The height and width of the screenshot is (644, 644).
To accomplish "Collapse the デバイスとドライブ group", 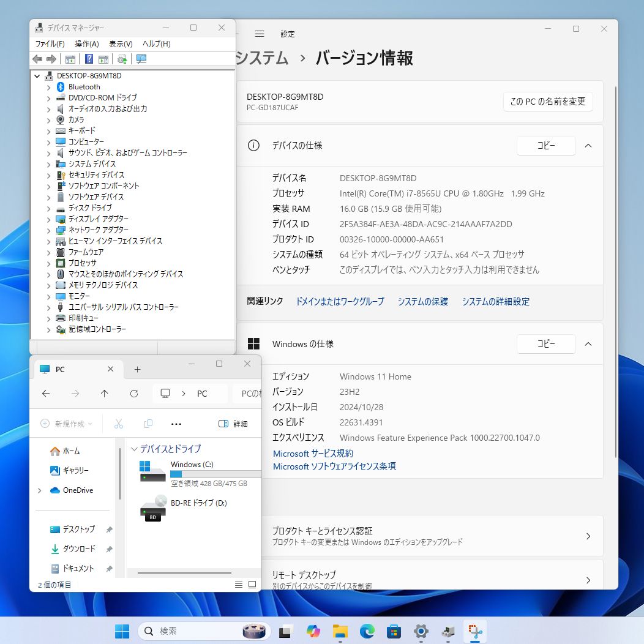I will [135, 449].
